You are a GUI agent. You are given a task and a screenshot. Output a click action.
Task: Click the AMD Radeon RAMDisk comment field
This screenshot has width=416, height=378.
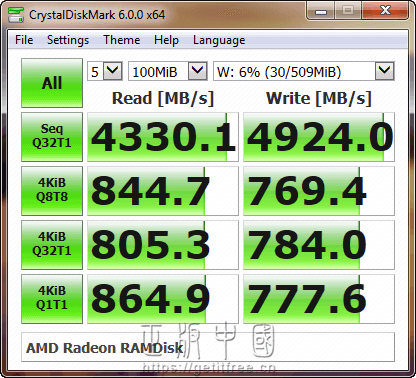click(208, 347)
